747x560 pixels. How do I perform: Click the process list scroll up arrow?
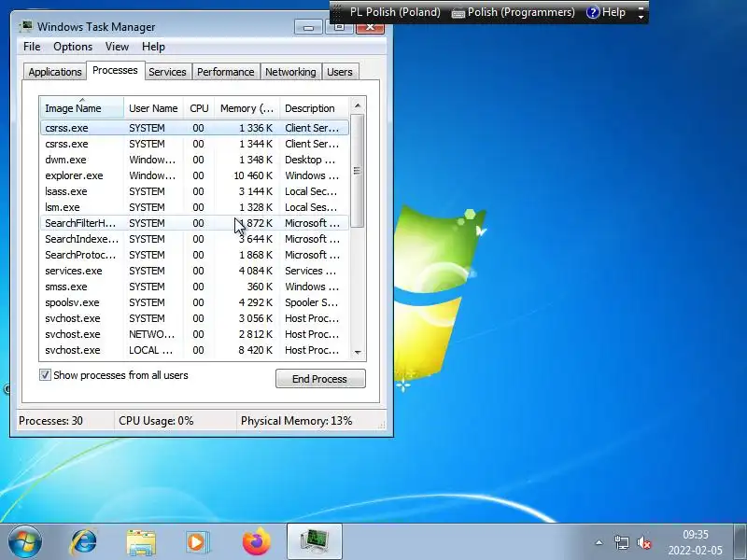click(x=358, y=105)
